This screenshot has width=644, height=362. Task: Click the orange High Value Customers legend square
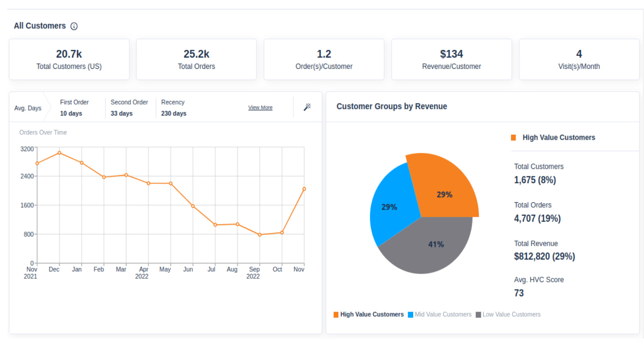[335, 314]
